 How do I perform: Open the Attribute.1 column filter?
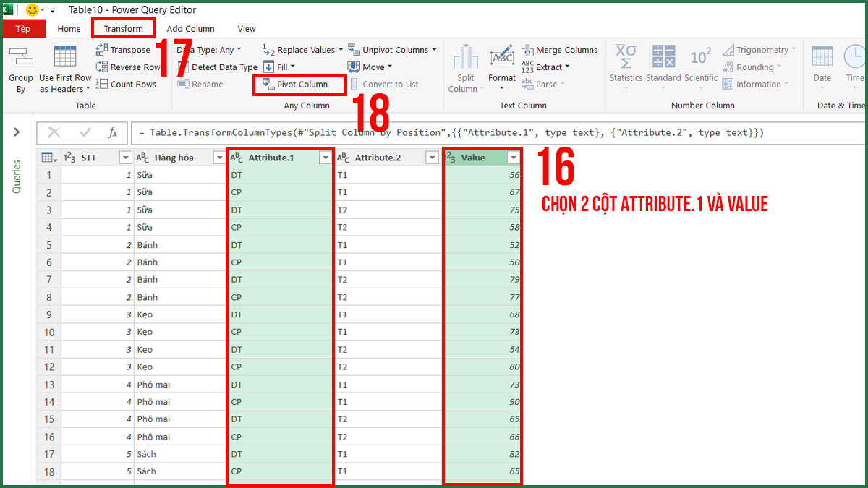(x=324, y=157)
